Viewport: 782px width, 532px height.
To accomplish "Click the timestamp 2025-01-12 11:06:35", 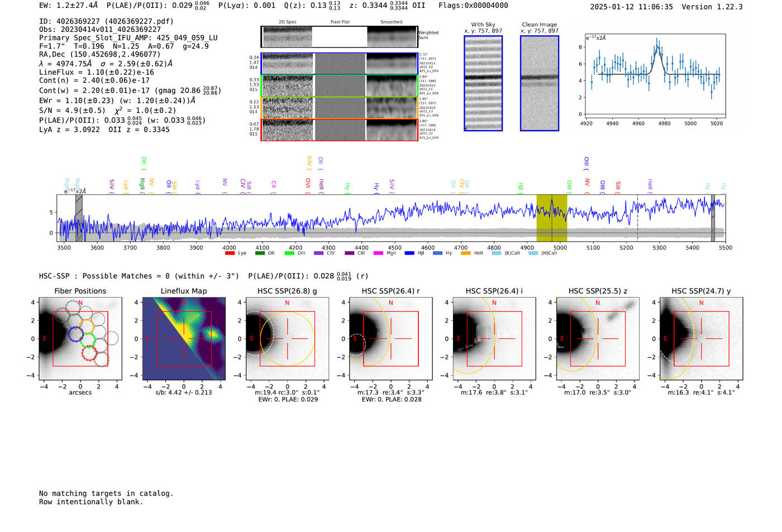I will tap(632, 7).
